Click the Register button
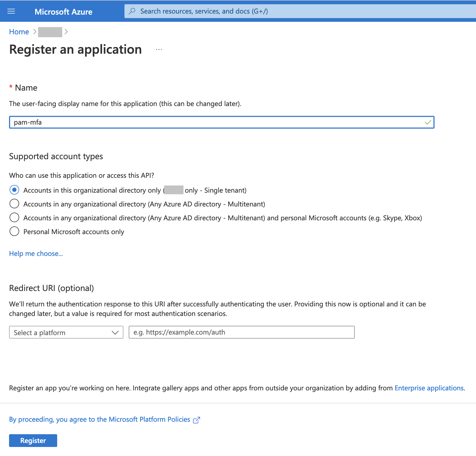Screen dimensions: 476x456 (x=33, y=440)
